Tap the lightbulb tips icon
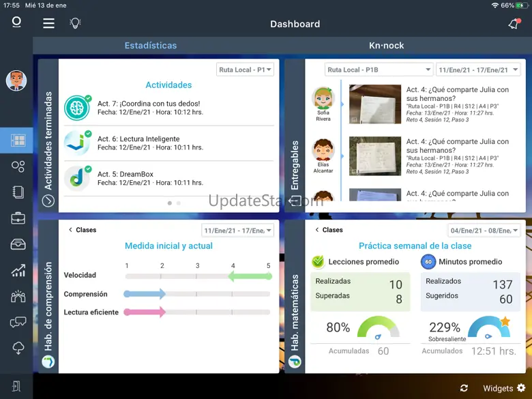The height and width of the screenshot is (399, 532). (75, 23)
